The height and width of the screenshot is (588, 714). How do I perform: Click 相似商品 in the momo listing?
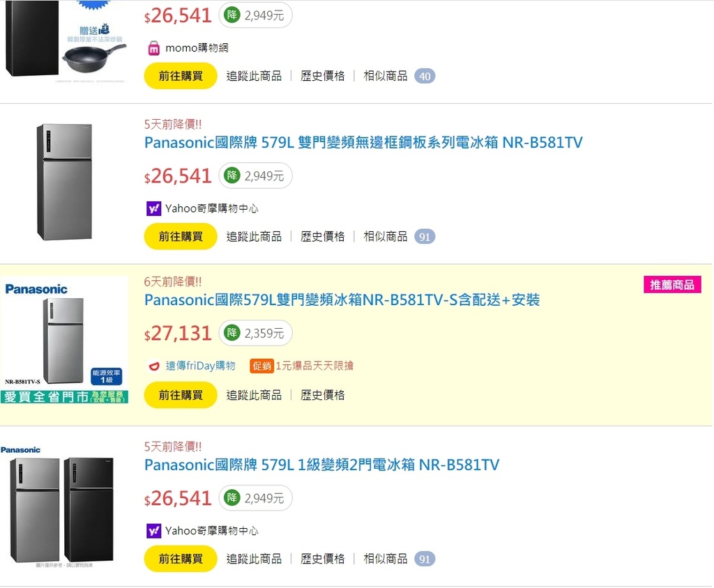click(385, 76)
